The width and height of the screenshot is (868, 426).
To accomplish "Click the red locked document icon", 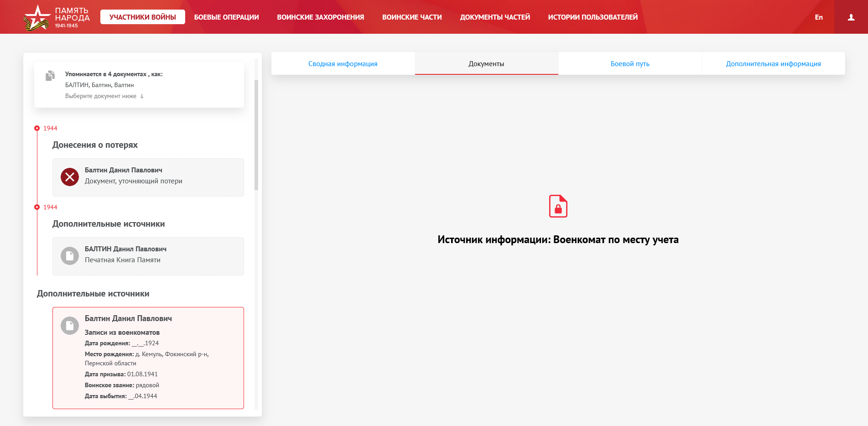I will click(558, 206).
